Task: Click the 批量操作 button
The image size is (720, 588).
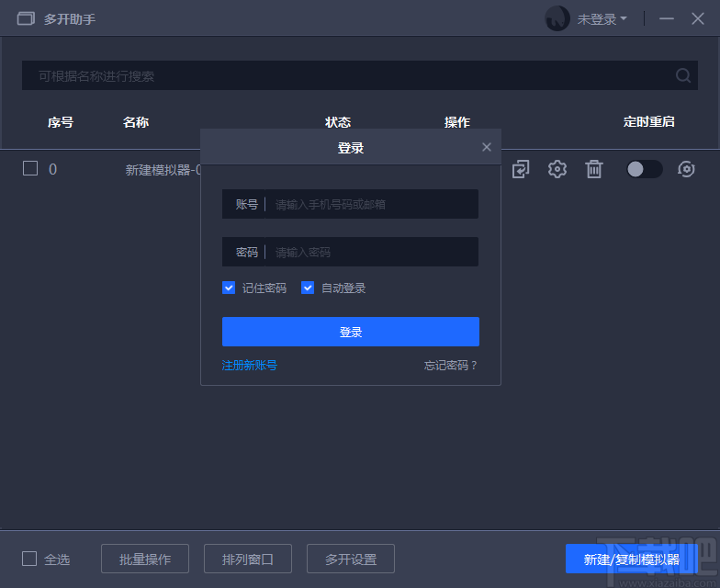Action: 145,559
